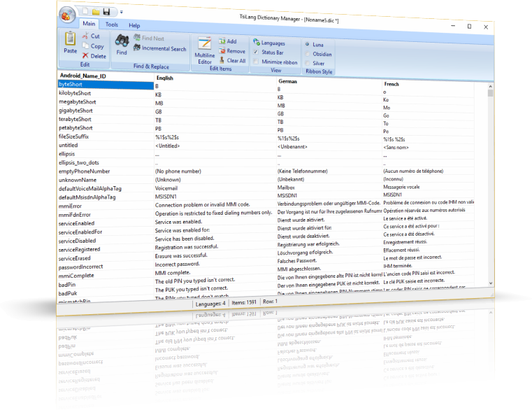Click the Find binoculars icon

pyautogui.click(x=122, y=41)
